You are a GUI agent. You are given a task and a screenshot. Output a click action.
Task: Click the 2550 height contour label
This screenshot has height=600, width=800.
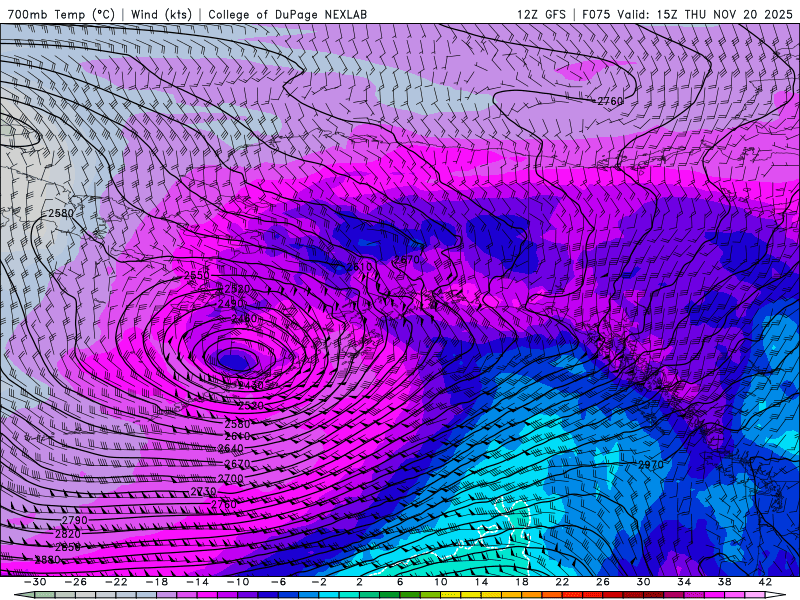click(196, 276)
